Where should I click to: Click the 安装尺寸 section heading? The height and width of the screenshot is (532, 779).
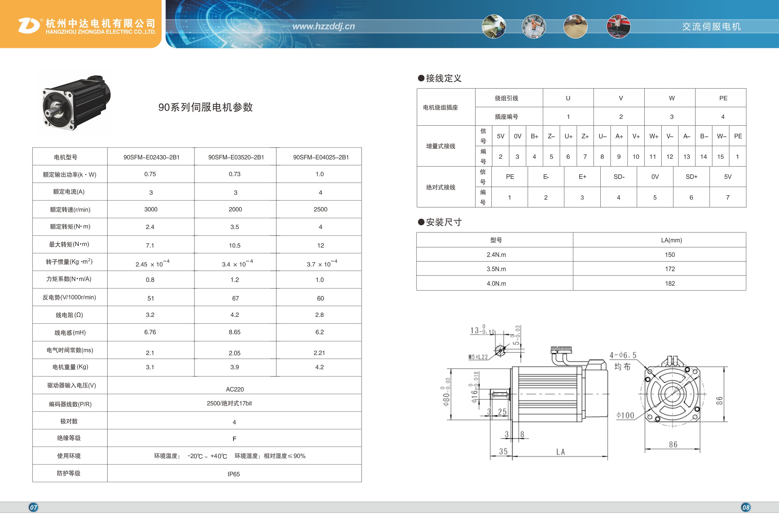pyautogui.click(x=440, y=222)
